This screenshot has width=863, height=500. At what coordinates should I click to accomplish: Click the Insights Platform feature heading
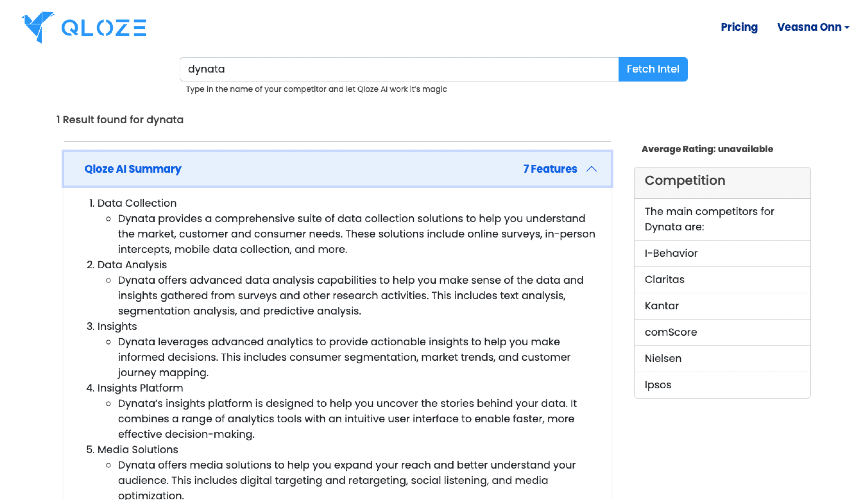pos(140,388)
